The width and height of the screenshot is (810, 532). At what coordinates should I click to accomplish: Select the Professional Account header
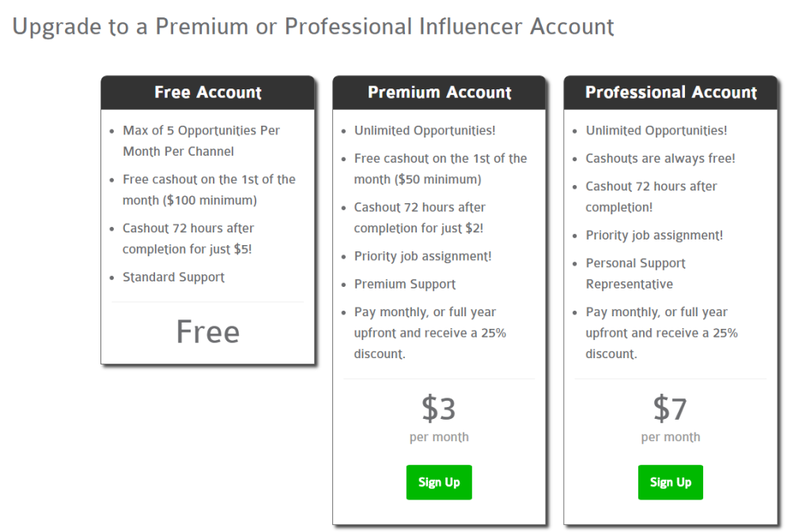671,92
